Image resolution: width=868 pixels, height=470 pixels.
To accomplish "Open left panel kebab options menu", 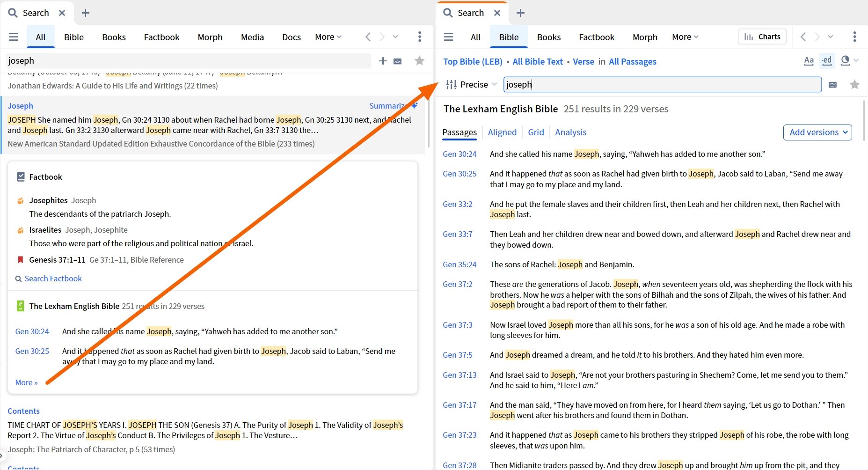I will (x=420, y=37).
